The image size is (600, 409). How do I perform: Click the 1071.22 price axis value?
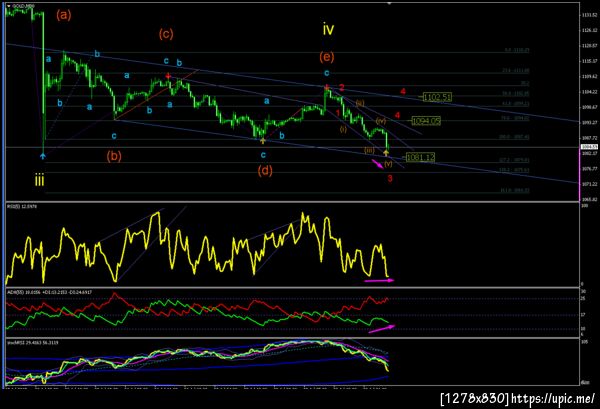[589, 184]
